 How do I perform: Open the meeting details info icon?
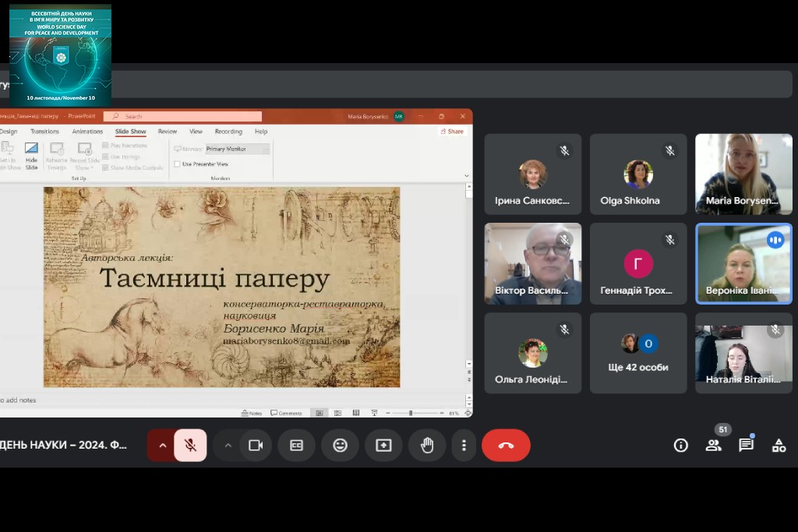681,446
